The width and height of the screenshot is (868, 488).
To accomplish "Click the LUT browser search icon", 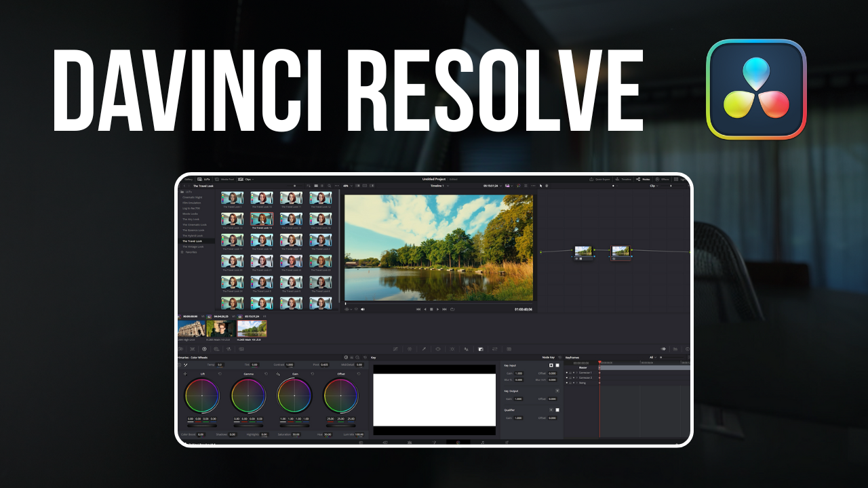I will [x=330, y=186].
